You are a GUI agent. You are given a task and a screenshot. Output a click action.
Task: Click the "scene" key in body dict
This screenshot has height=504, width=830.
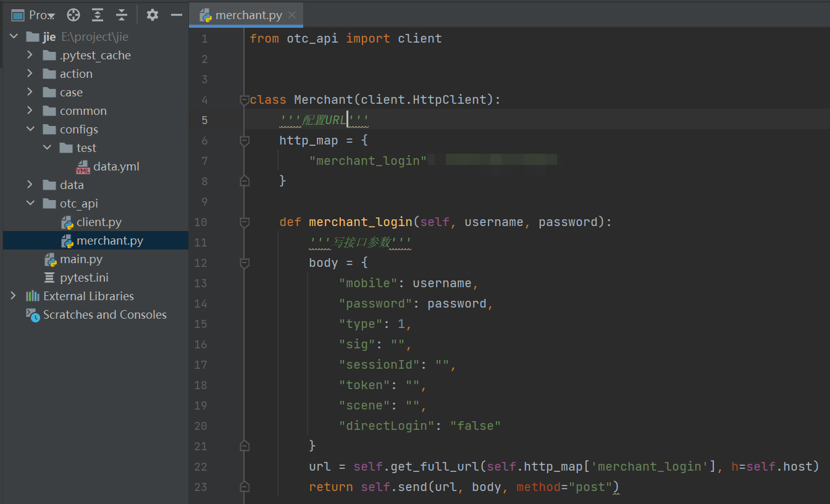364,406
